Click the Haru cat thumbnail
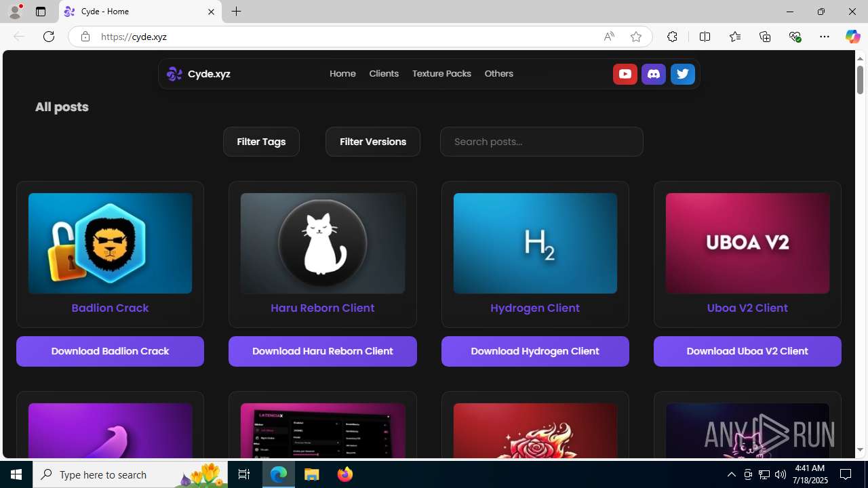 tap(323, 243)
